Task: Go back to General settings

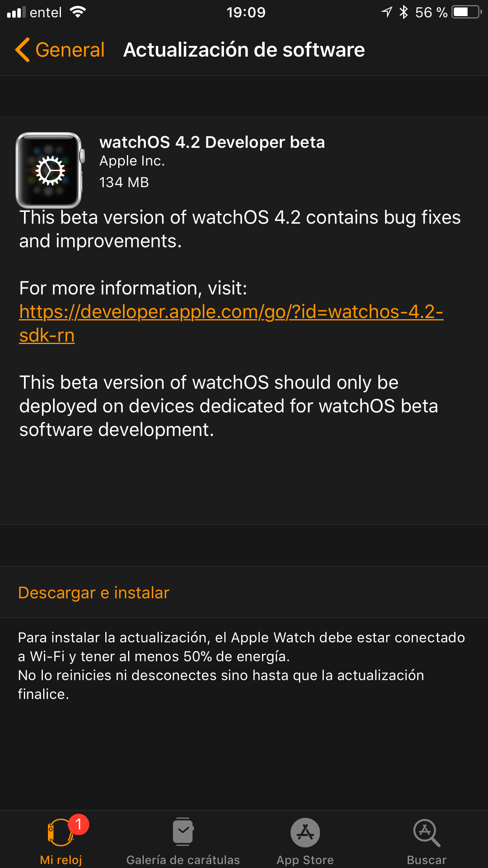Action: (70, 50)
